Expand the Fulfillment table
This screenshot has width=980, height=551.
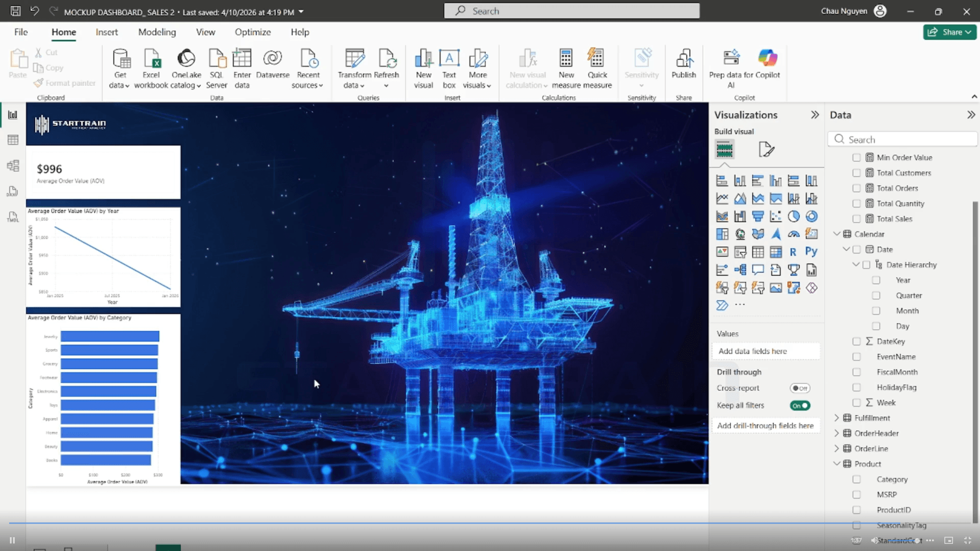[836, 418]
